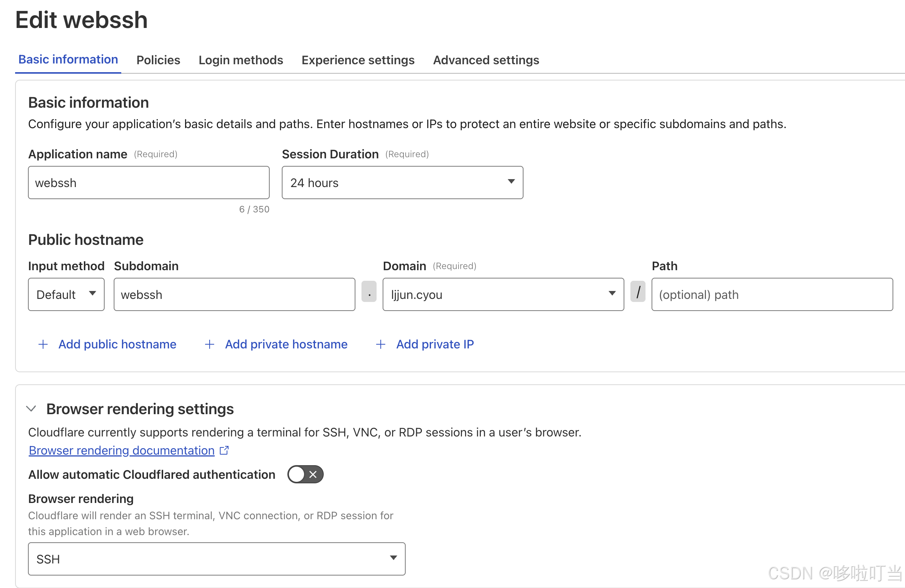Click the Application name field containing webssh
Screen dimensions: 905x588
[x=148, y=183]
